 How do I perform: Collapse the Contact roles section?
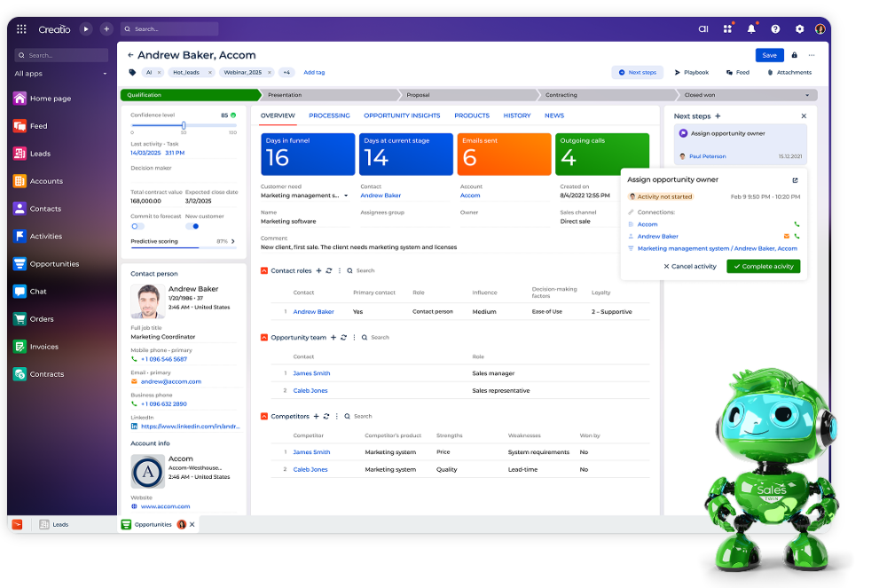(264, 270)
